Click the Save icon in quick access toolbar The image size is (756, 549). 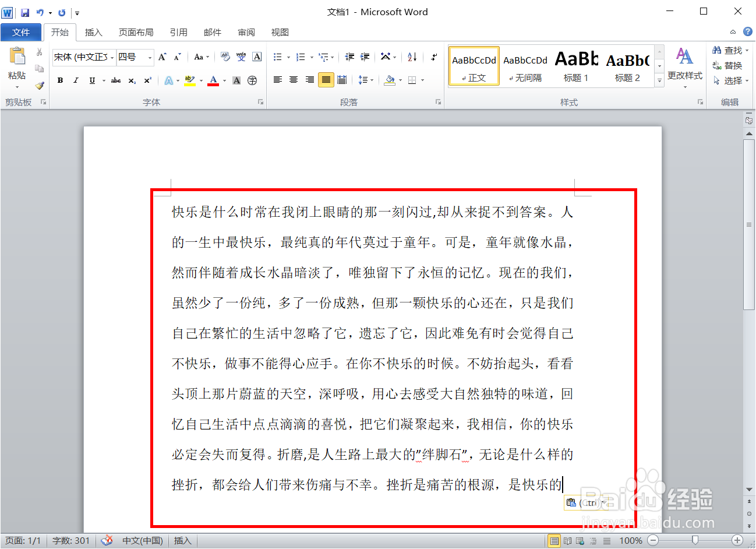(25, 12)
